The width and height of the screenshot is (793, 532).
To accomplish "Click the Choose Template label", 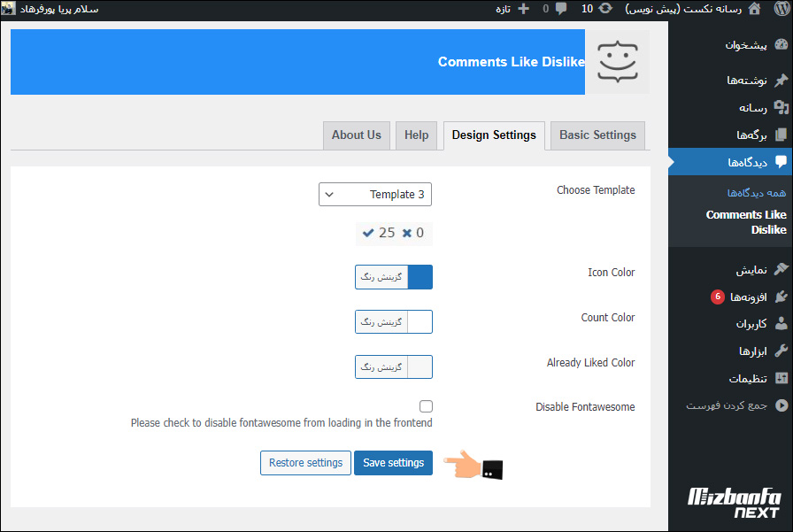I will point(596,190).
